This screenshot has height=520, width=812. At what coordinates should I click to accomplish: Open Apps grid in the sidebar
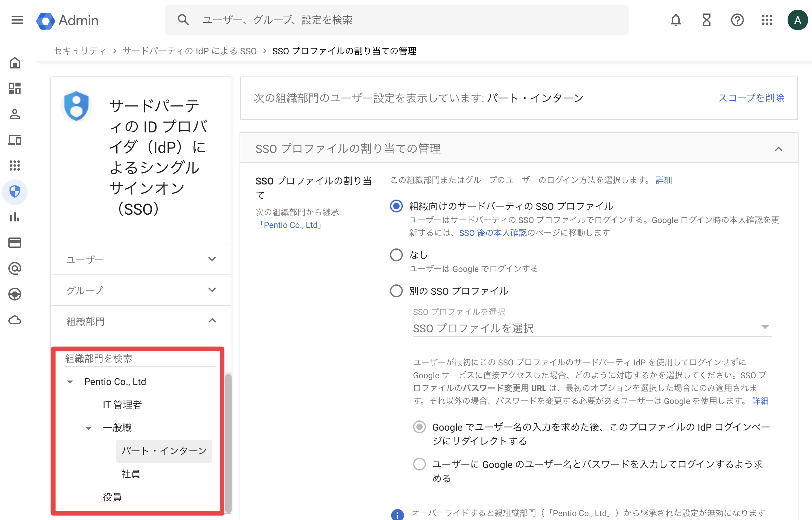[x=15, y=166]
